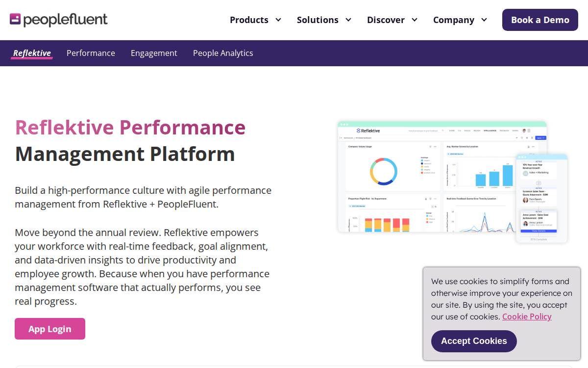Image resolution: width=588 pixels, height=368 pixels.
Task: Switch to the Performance tab
Action: 91,53
